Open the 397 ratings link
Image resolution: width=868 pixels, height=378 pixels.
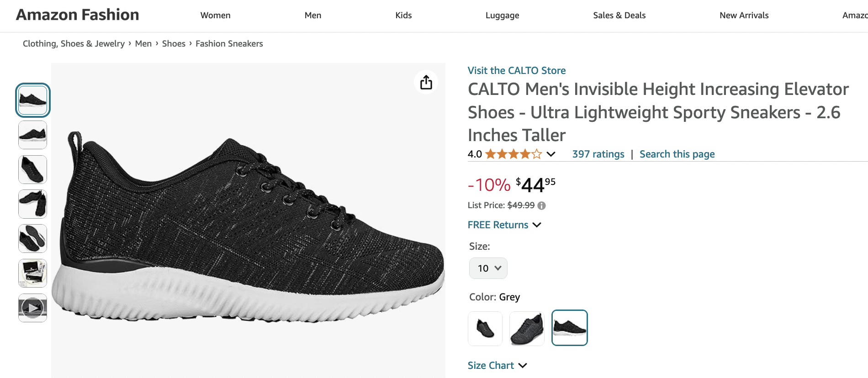coord(598,154)
